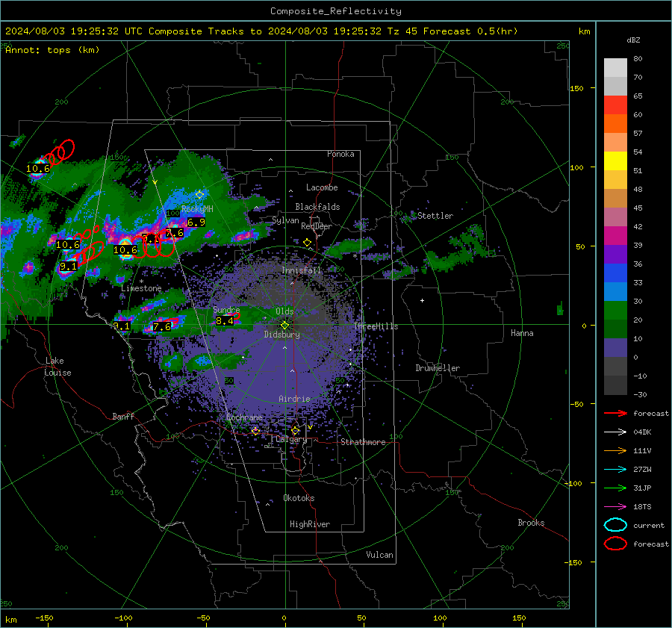This screenshot has height=628, width=672.
Task: Click the RedDeer city label
Action: coord(317,226)
